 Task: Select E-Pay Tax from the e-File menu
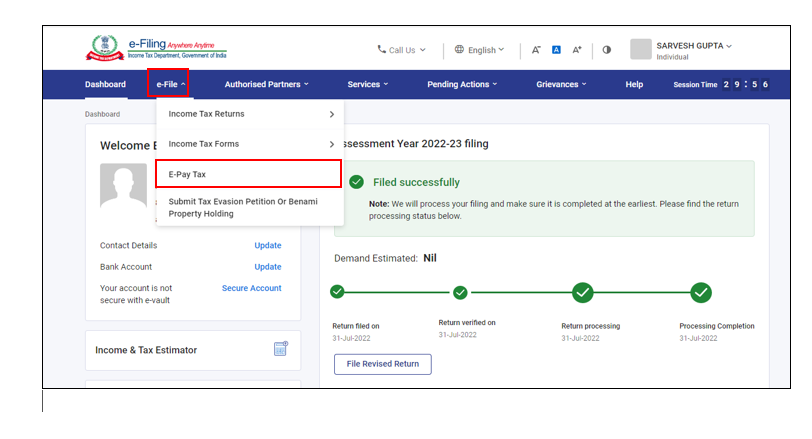(x=248, y=174)
